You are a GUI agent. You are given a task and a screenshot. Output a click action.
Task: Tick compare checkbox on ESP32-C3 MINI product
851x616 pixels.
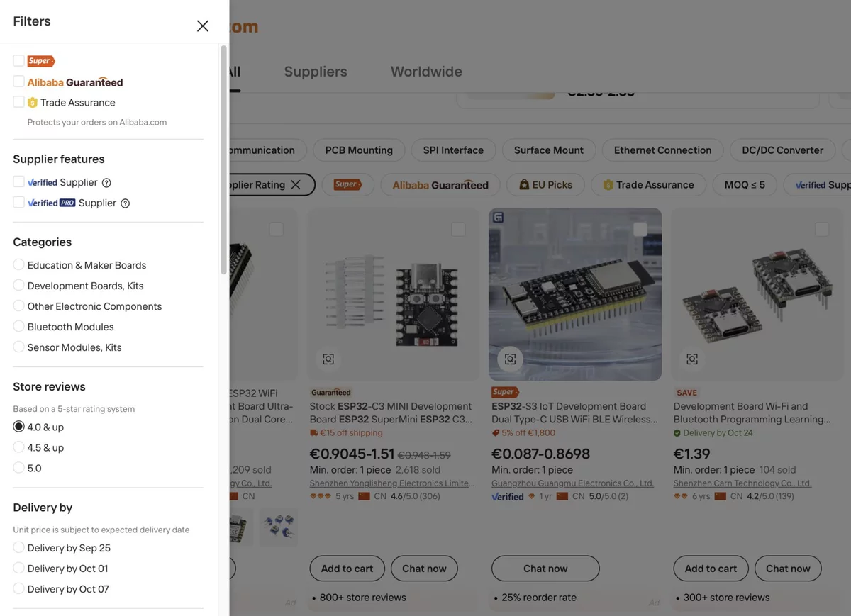pyautogui.click(x=458, y=229)
